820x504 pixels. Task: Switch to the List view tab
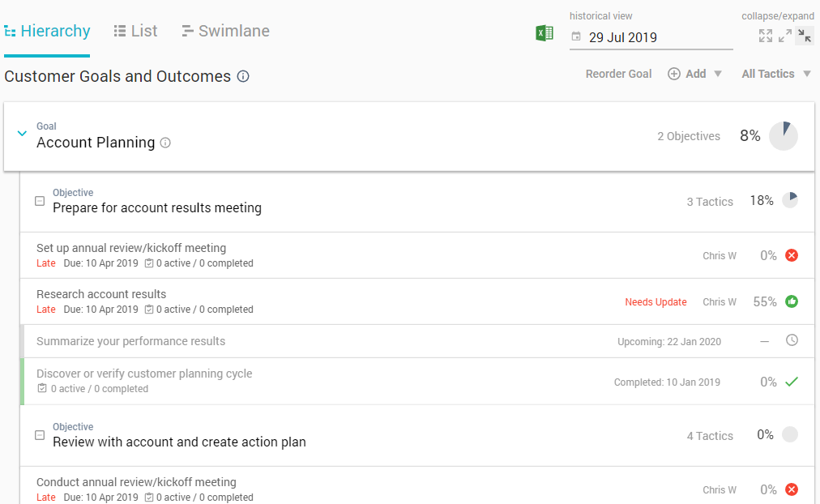point(135,31)
